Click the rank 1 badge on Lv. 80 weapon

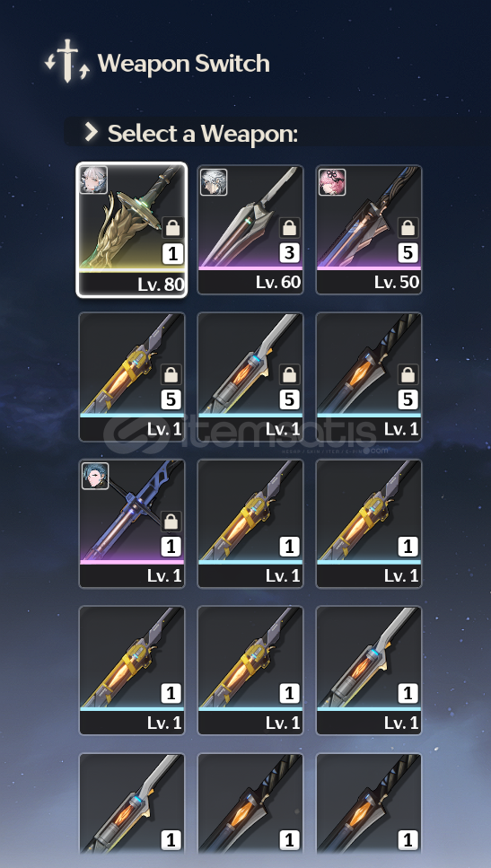(172, 254)
